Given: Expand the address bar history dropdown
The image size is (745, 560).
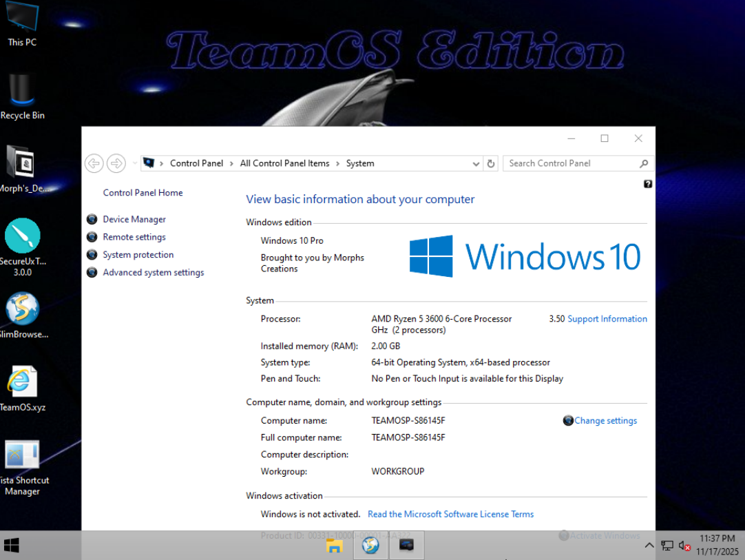Looking at the screenshot, I should pos(476,164).
